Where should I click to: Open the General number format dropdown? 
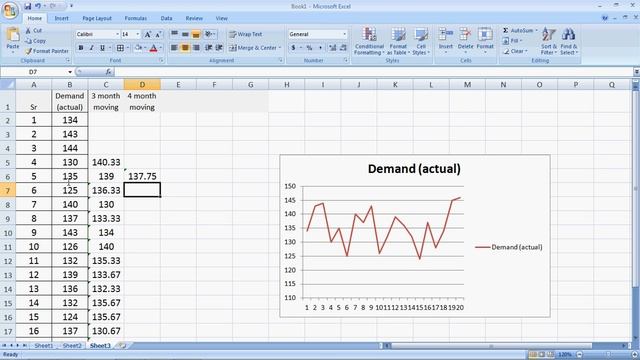344,34
